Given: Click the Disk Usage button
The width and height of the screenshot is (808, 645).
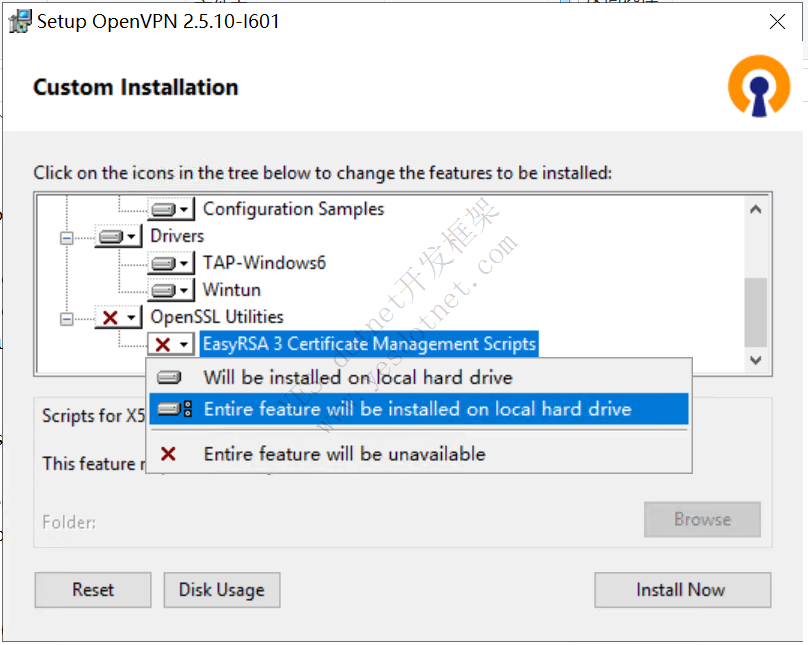Looking at the screenshot, I should 222,589.
